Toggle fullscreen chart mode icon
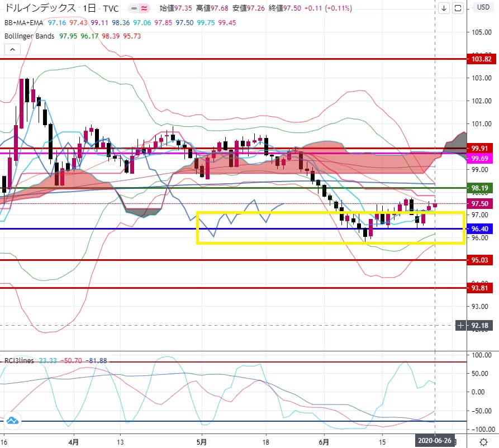 point(458,8)
